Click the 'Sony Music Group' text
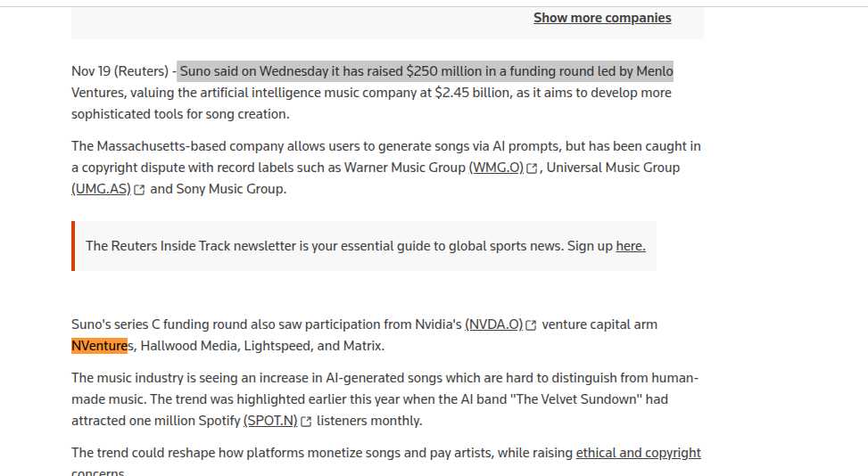The image size is (868, 476). 229,189
